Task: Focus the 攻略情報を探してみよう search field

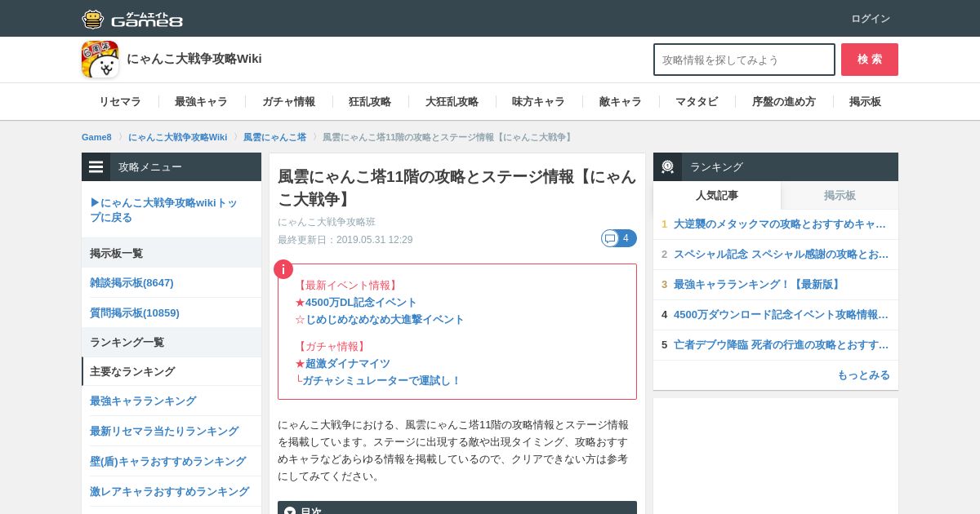Action: pyautogui.click(x=744, y=60)
